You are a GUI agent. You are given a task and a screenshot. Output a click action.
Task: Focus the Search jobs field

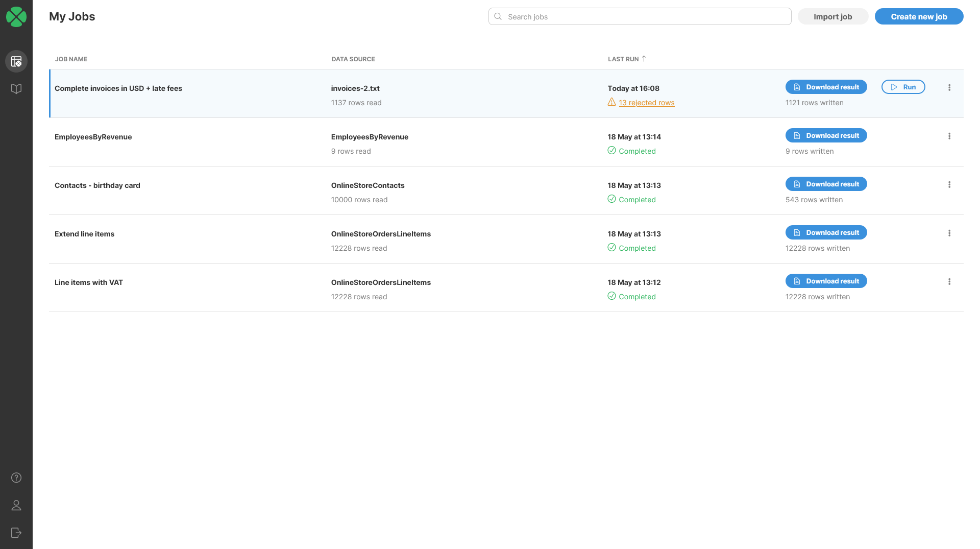(x=640, y=16)
